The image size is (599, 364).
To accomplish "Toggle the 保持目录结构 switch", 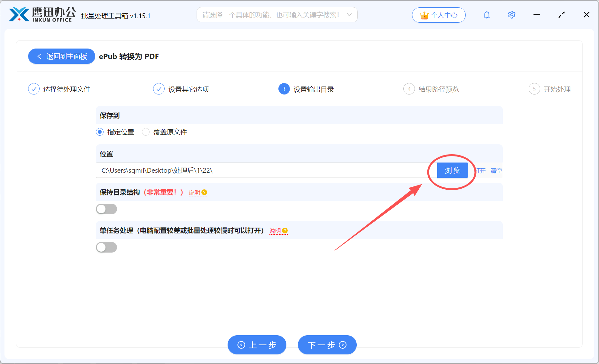I will pyautogui.click(x=106, y=209).
